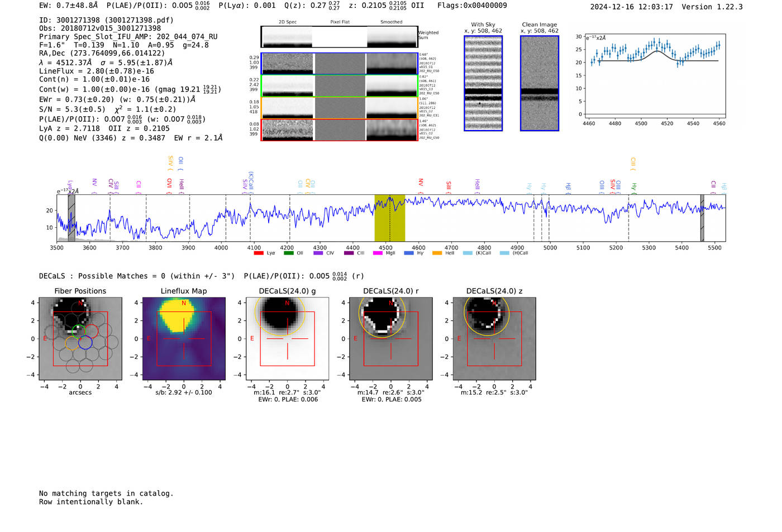The width and height of the screenshot is (782, 532).
Task: Open the Fiber Positions image
Action: tap(80, 338)
